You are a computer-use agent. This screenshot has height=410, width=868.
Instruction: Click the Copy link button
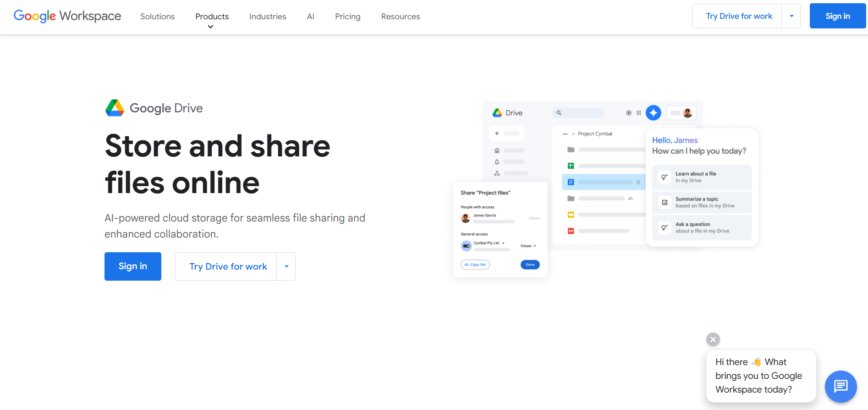pyautogui.click(x=475, y=265)
